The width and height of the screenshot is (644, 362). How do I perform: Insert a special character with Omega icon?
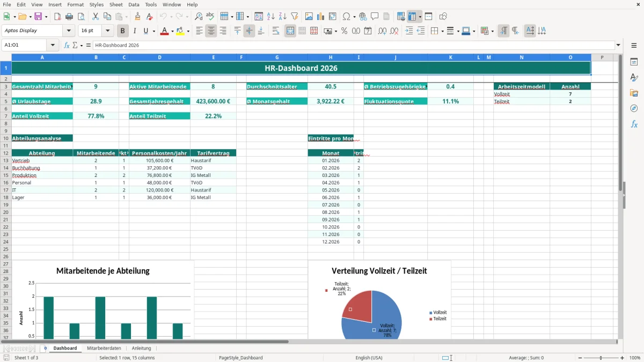346,17
